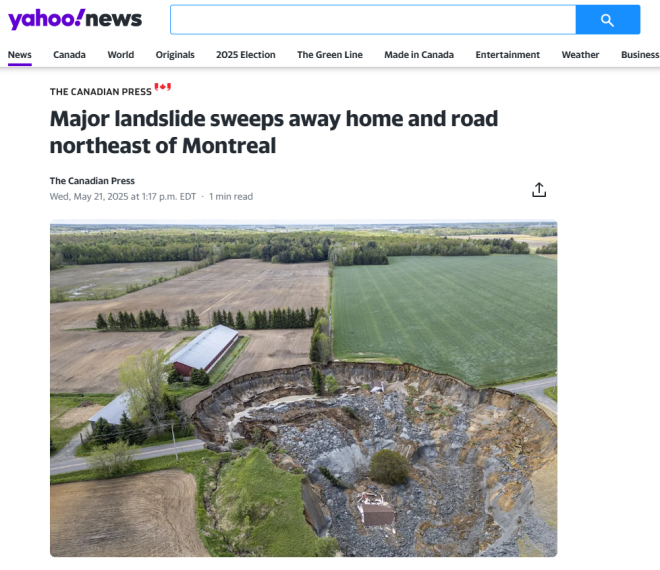The height and width of the screenshot is (570, 660).
Task: Select the Entertainment tab
Action: (x=508, y=55)
